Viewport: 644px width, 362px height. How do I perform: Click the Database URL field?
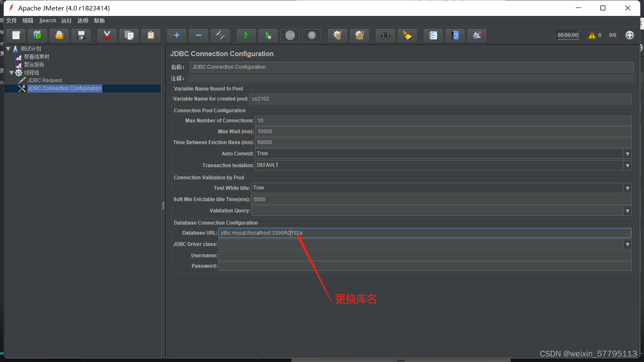point(425,233)
